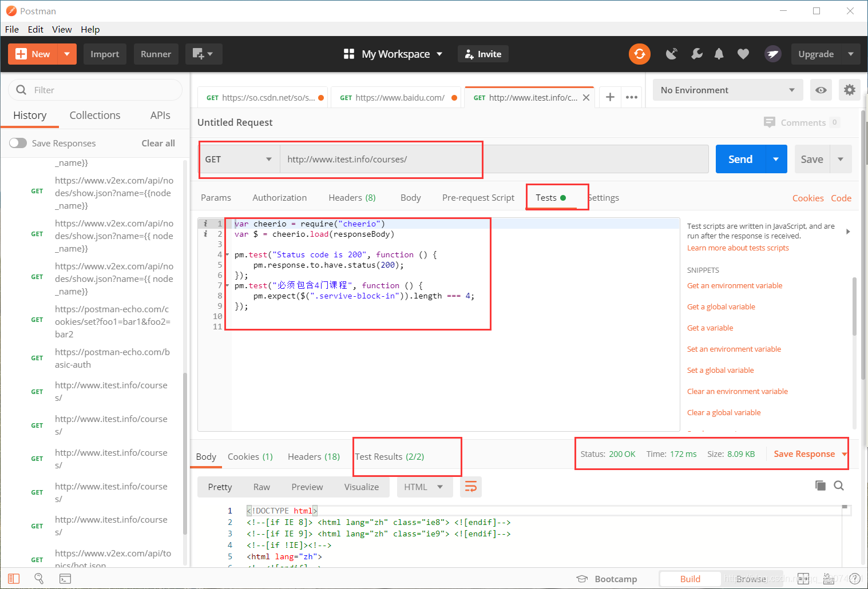Open the View menu
The image size is (868, 589).
pyautogui.click(x=62, y=29)
